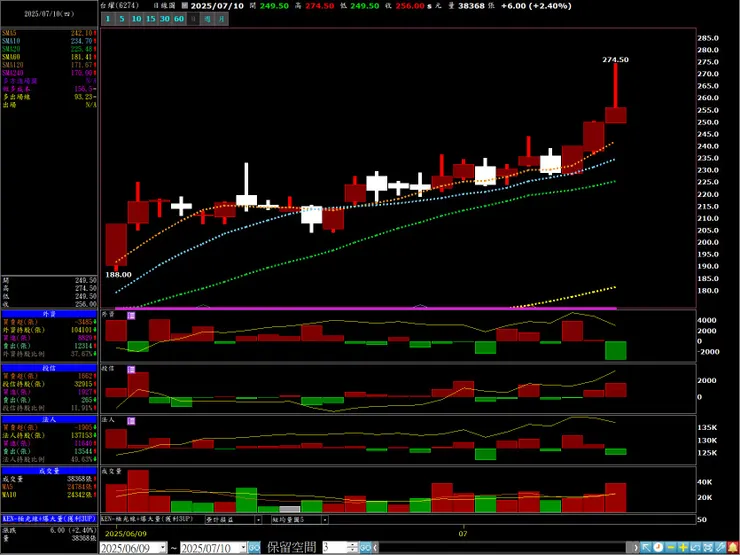Click the 保留空間 number field
The image size is (740, 555).
[335, 547]
